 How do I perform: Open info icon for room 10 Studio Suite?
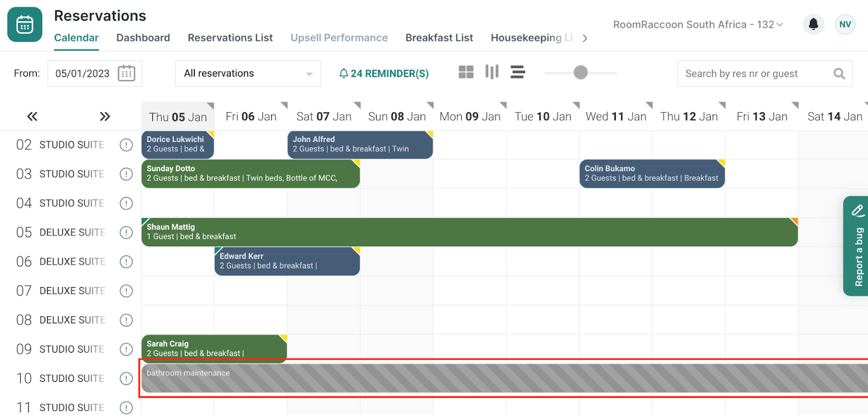126,379
